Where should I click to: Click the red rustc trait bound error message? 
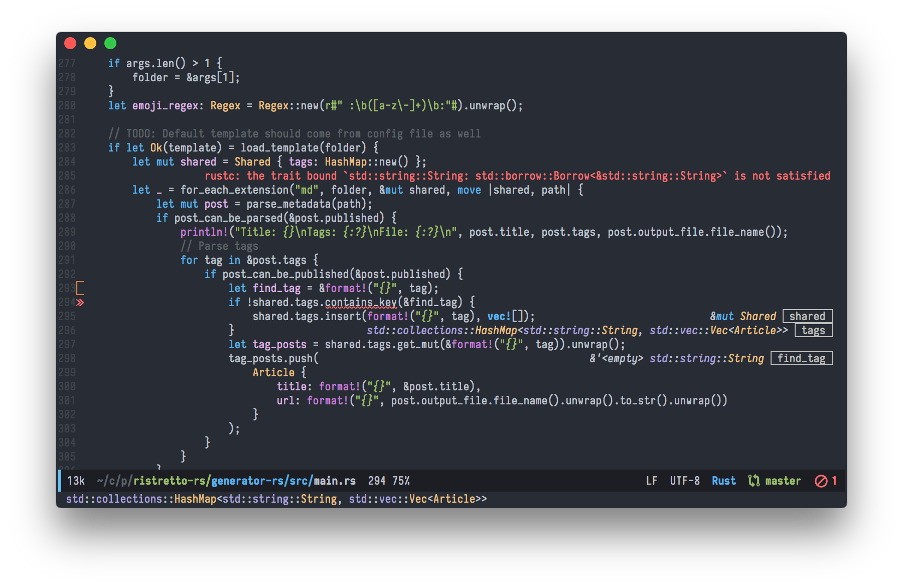(517, 176)
